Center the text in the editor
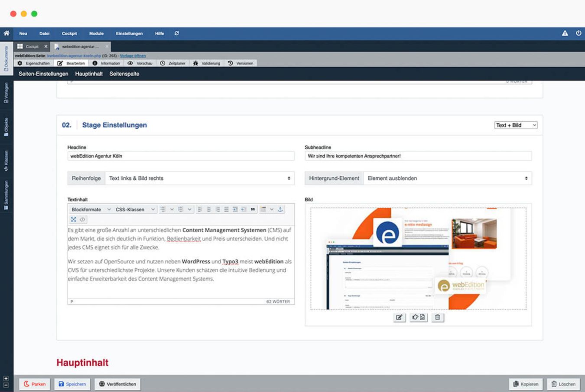Viewport: 585px width, 392px height. pyautogui.click(x=208, y=209)
